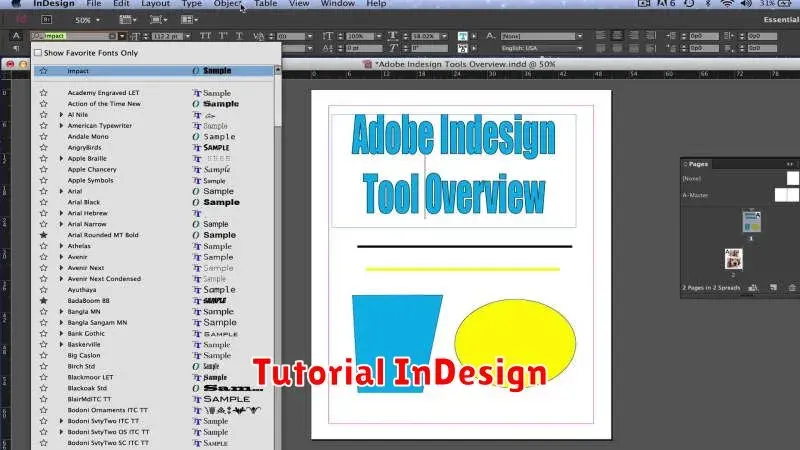Click the Align Left paragraph icon

pyautogui.click(x=601, y=36)
